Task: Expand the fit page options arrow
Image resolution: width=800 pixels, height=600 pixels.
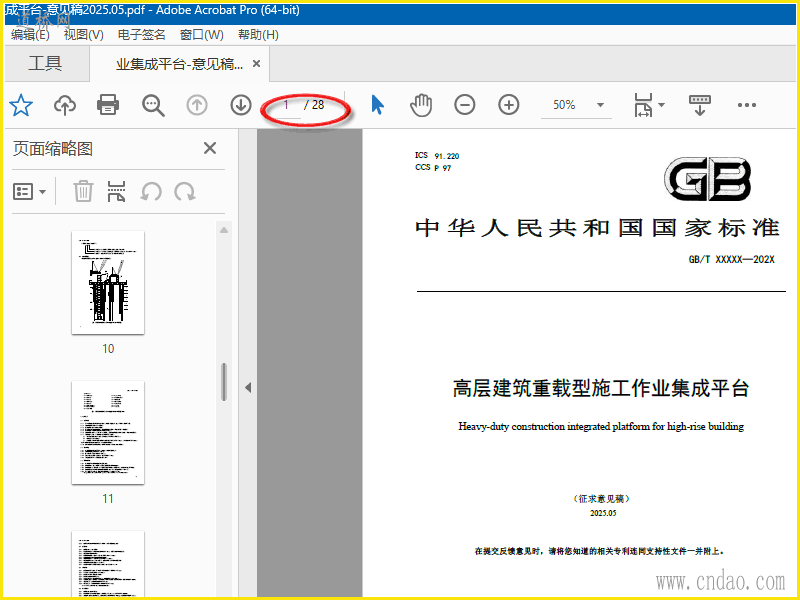Action: (x=662, y=105)
